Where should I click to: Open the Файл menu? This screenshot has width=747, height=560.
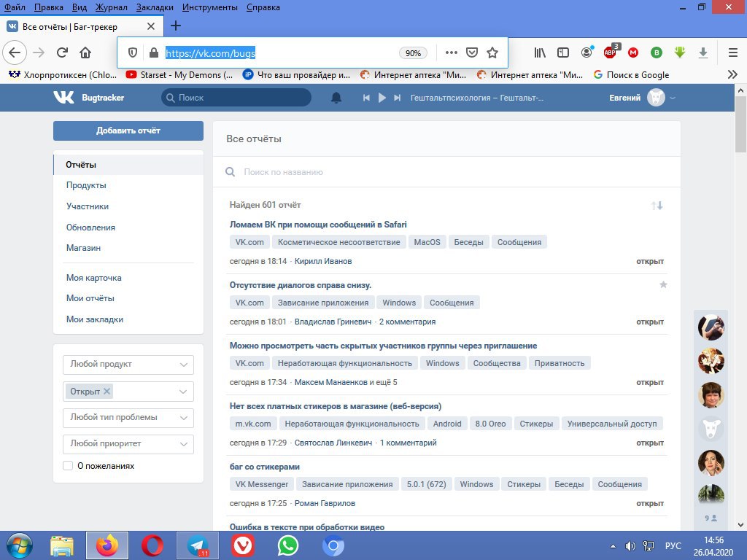tap(15, 7)
